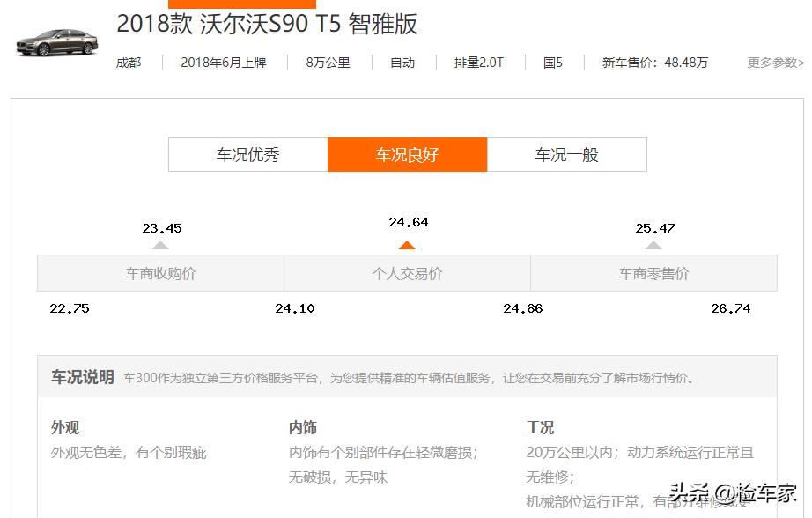Click the text 外观无色差，有个别瑕疵
The height and width of the screenshot is (518, 812).
coord(129,453)
